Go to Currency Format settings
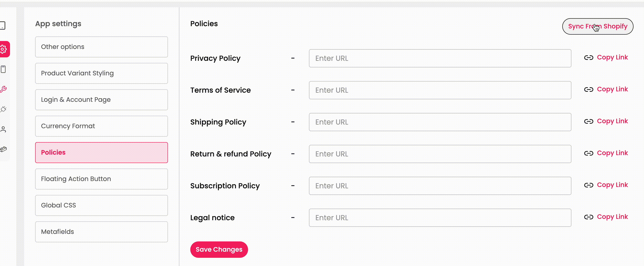The image size is (644, 266). (101, 126)
